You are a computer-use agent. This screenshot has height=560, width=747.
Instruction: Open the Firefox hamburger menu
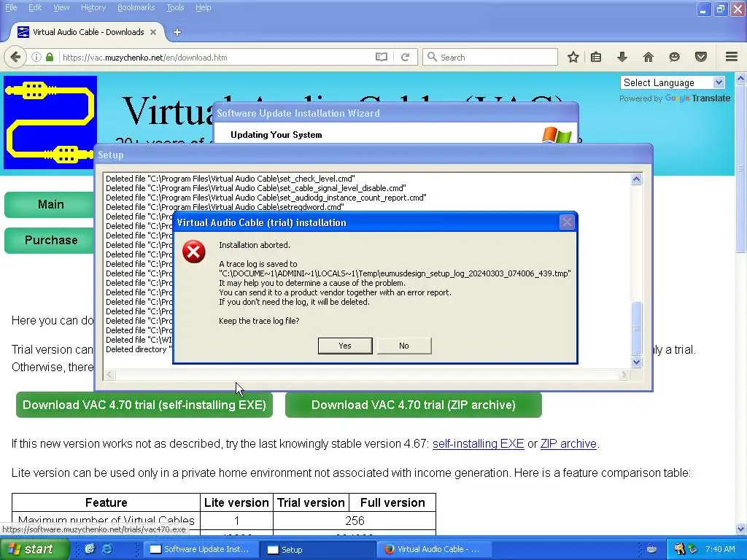point(732,57)
